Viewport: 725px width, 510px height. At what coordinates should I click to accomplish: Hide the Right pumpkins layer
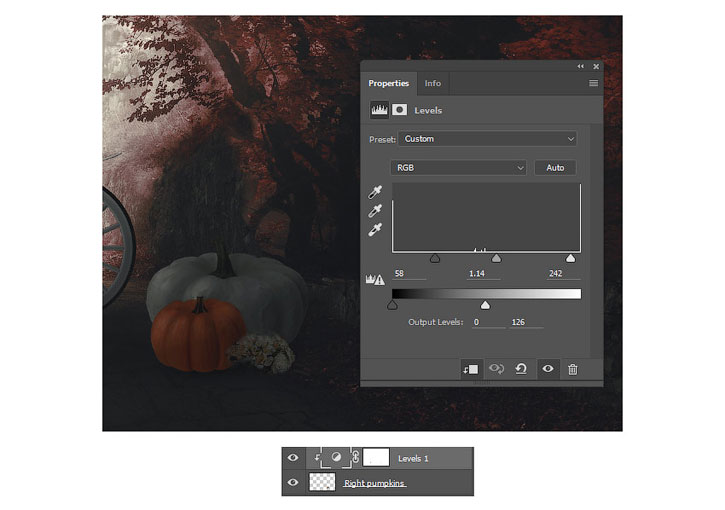tap(293, 482)
